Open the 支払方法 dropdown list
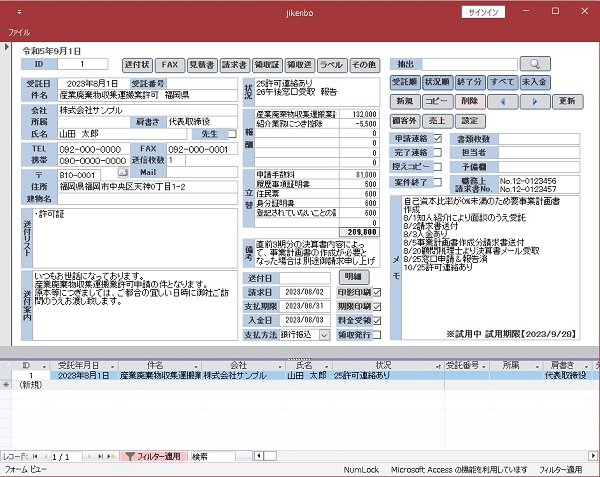This screenshot has width=600, height=477. point(324,335)
